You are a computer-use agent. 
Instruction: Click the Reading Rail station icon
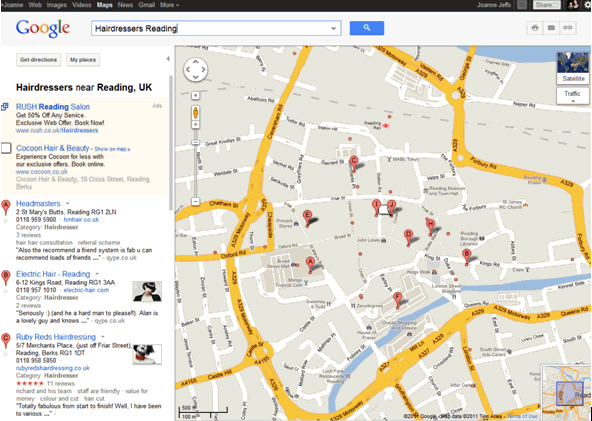(386, 125)
